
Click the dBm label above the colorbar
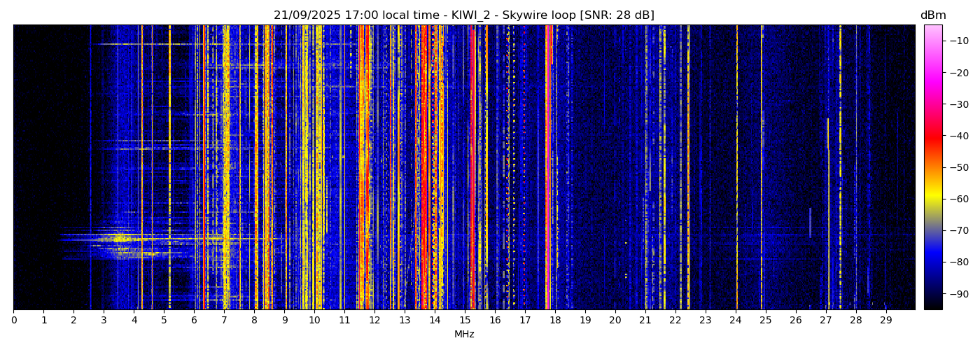click(x=932, y=15)
